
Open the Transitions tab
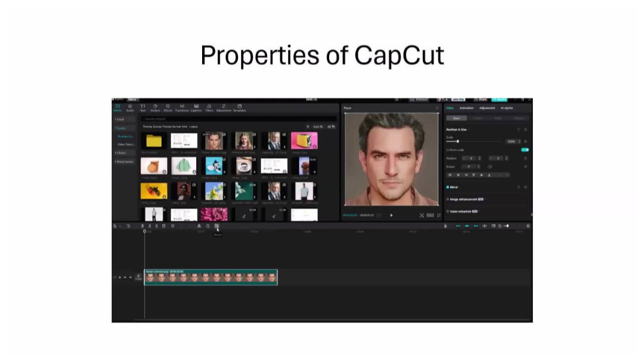coord(182,108)
